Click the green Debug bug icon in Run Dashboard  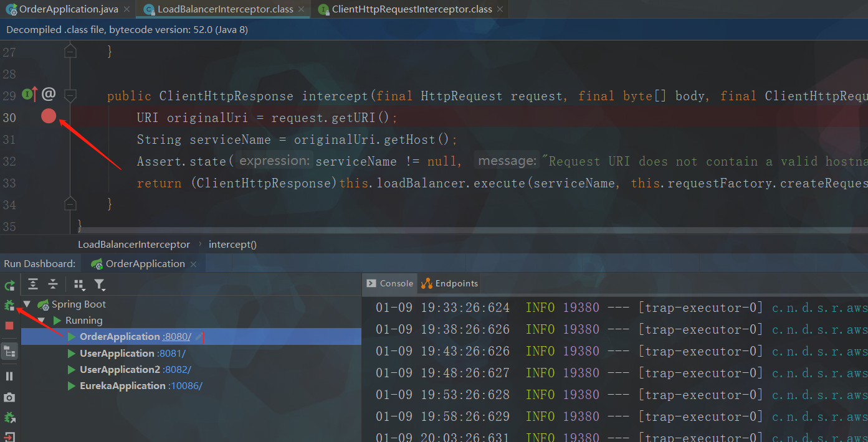coord(9,306)
